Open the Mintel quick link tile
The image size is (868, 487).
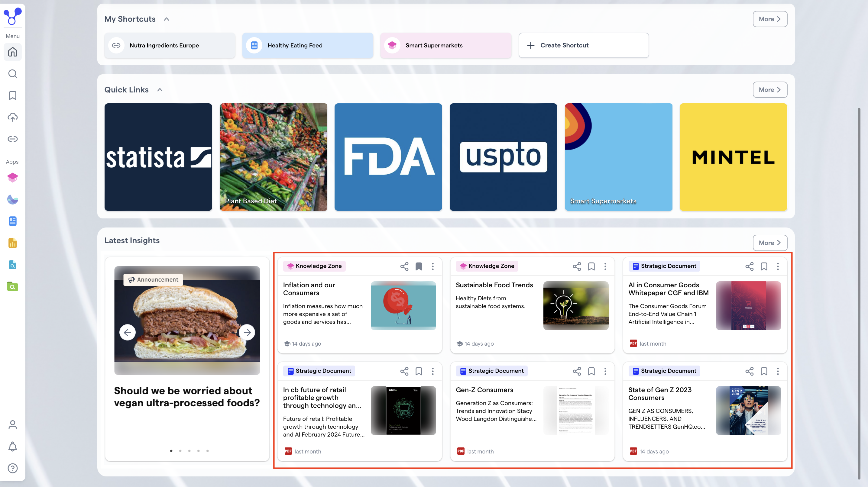click(x=733, y=157)
